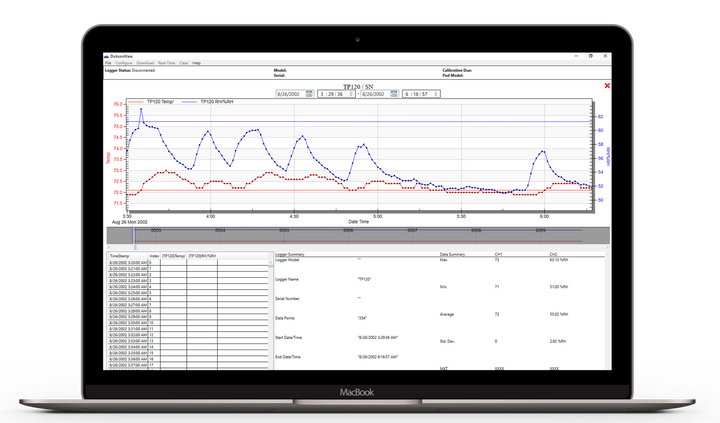Viewport: 720px width, 423px height.
Task: Click the Data Points value 334
Action: click(x=363, y=318)
